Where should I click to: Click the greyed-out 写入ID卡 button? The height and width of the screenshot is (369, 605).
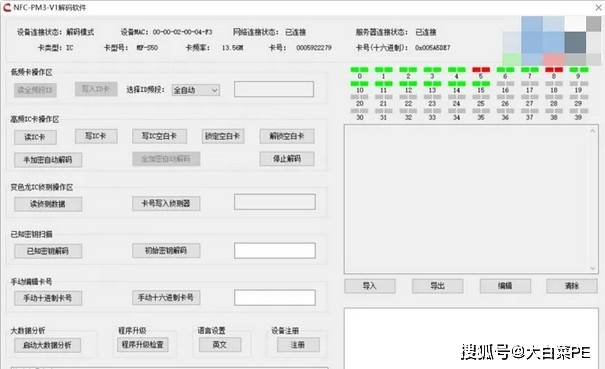(x=96, y=89)
